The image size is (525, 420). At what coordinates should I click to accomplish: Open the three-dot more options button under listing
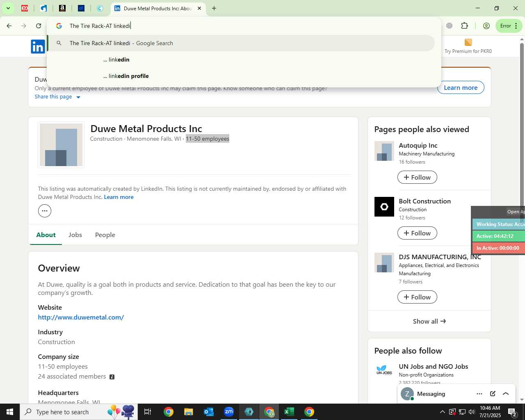45,211
